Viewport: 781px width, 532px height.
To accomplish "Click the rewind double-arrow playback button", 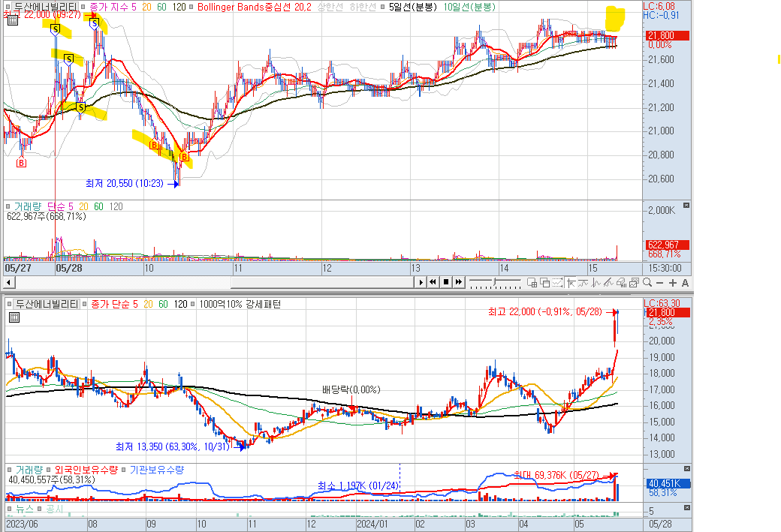I will click(433, 282).
